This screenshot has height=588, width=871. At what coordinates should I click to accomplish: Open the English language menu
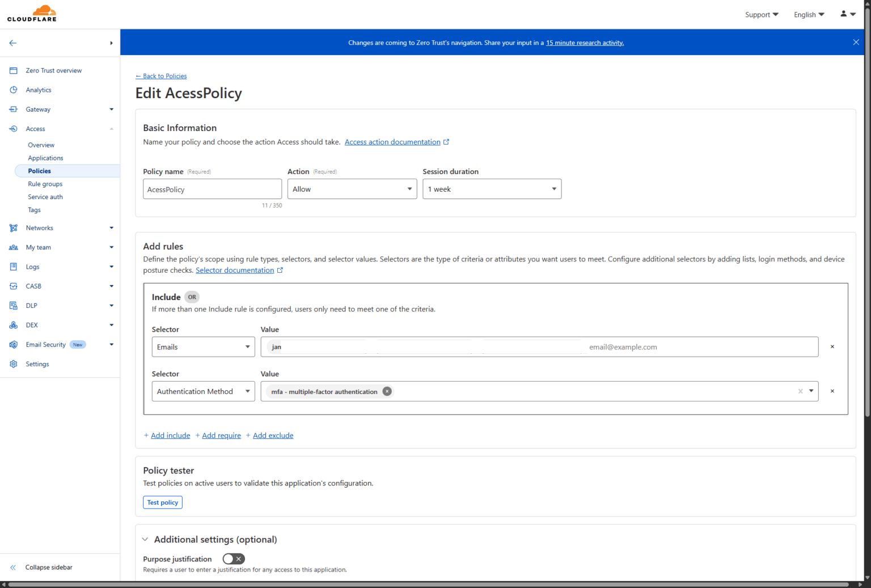point(809,14)
